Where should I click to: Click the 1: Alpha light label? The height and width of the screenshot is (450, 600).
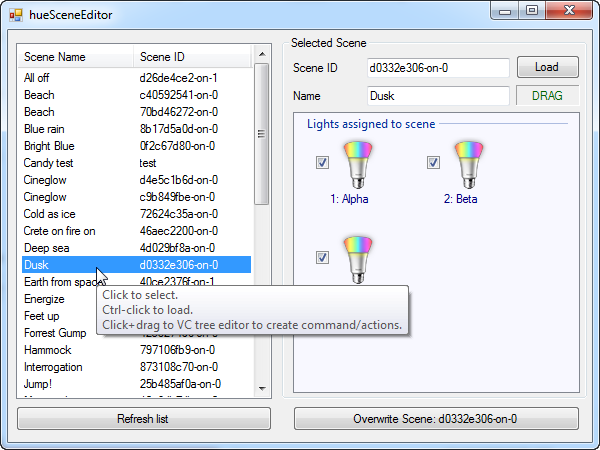(x=349, y=199)
